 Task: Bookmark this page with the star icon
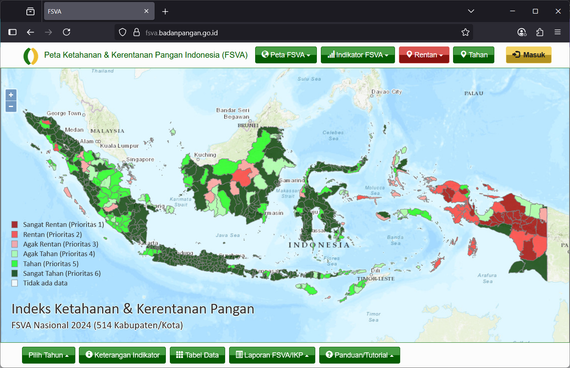click(465, 32)
